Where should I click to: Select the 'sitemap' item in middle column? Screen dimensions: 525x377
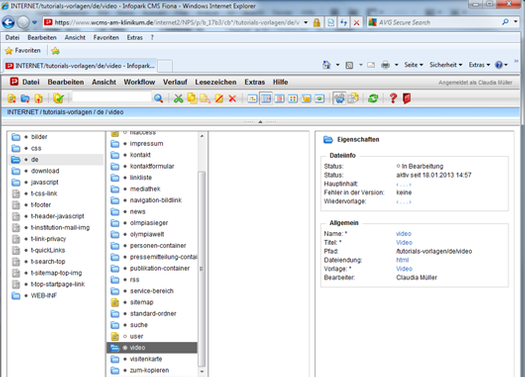pyautogui.click(x=142, y=302)
